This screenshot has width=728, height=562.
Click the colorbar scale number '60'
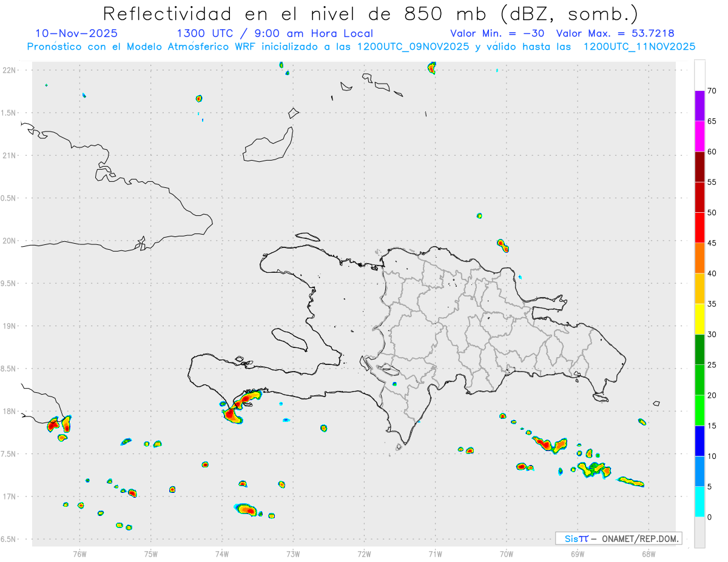click(x=712, y=152)
